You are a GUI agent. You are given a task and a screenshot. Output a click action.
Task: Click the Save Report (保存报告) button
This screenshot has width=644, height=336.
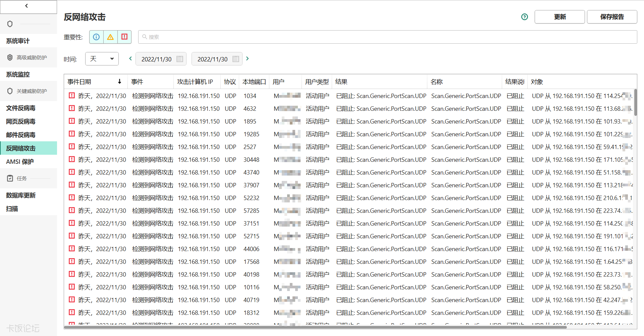612,17
